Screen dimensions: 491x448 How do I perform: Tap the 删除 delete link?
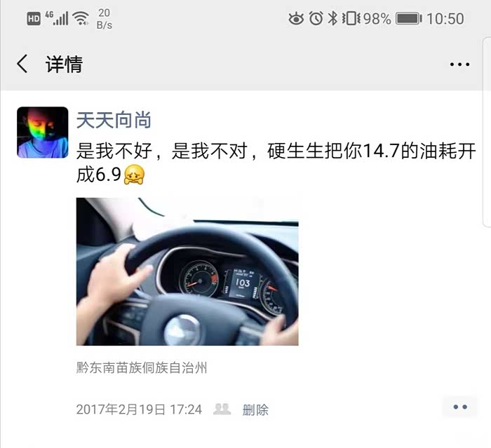(x=255, y=409)
